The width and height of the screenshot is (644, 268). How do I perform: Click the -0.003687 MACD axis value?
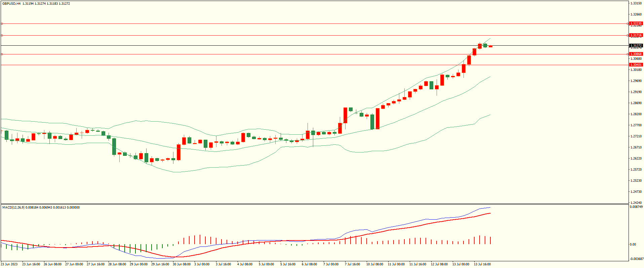636,259
